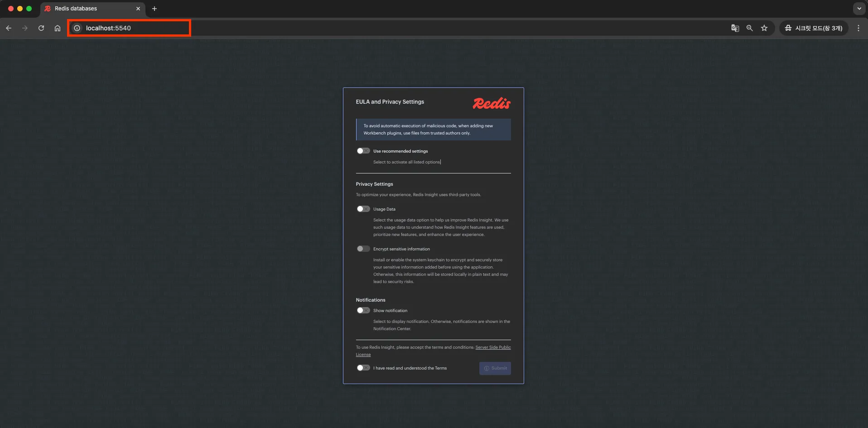Select the Redis databases tab
This screenshot has height=428, width=868.
click(93, 9)
